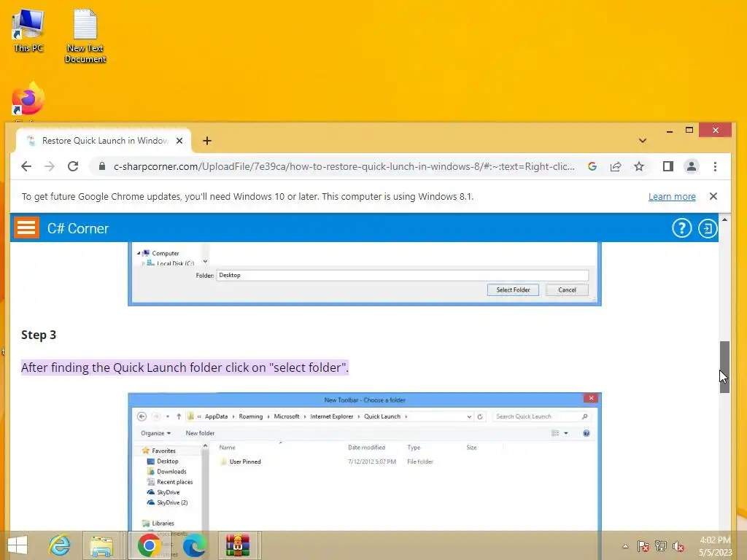Close the Restore Quick Launch tab

(x=179, y=141)
